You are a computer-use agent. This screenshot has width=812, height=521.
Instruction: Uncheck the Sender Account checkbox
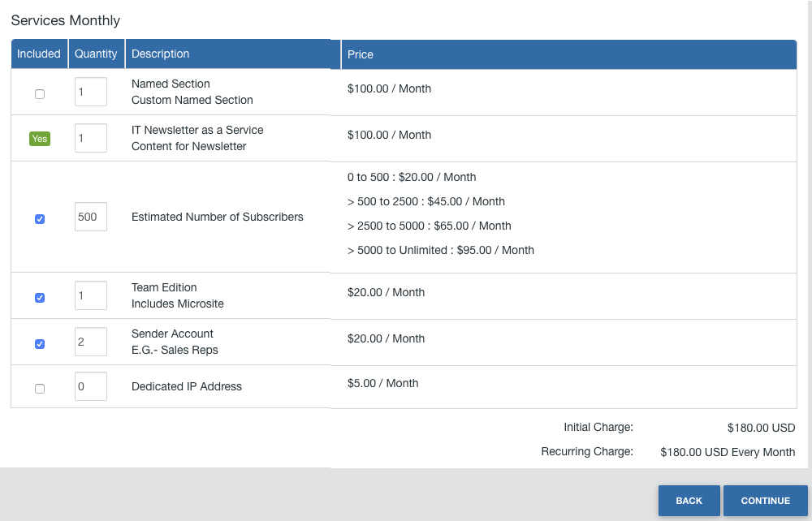(x=40, y=344)
